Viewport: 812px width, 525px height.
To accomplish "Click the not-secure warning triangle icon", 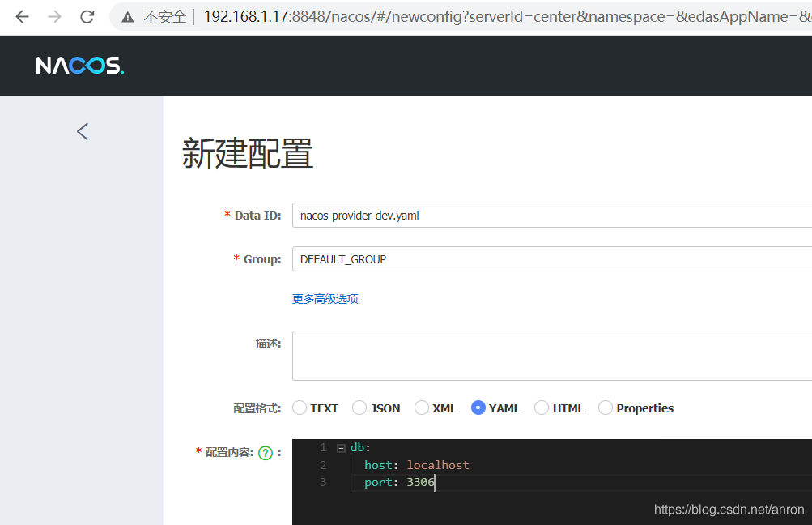I will (128, 16).
